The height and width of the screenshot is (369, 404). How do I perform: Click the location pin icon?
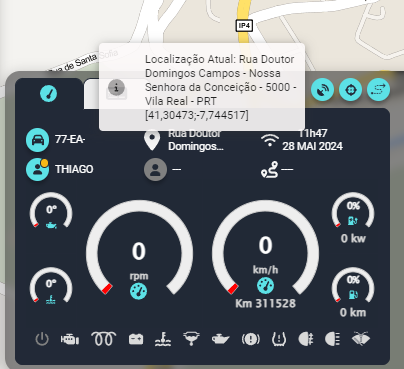[152, 140]
